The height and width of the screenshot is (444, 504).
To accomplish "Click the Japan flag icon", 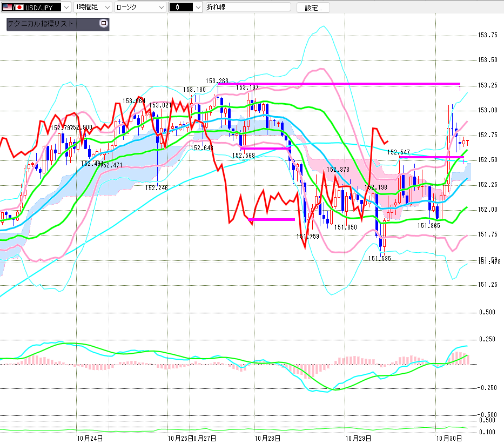I will click(20, 8).
